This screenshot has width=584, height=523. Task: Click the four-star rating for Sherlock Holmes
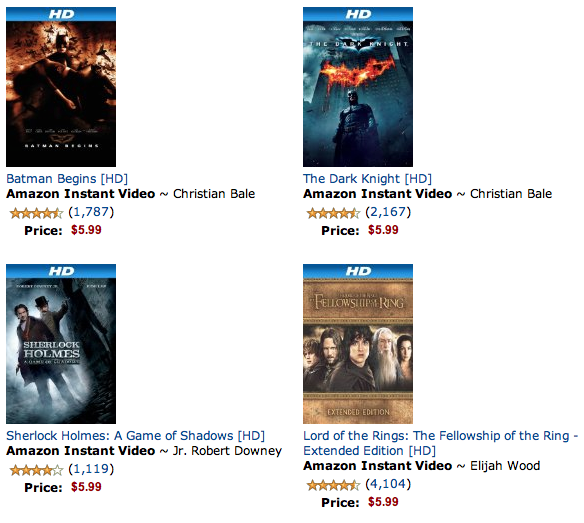click(x=36, y=470)
